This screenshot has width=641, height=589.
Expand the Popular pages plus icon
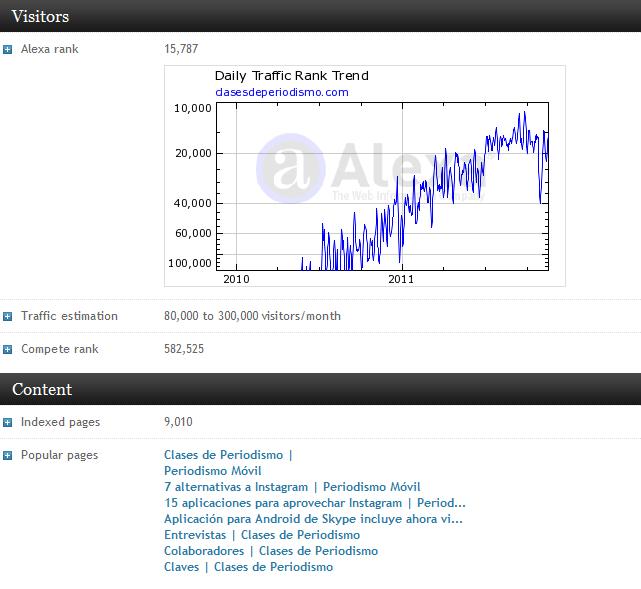pos(8,456)
